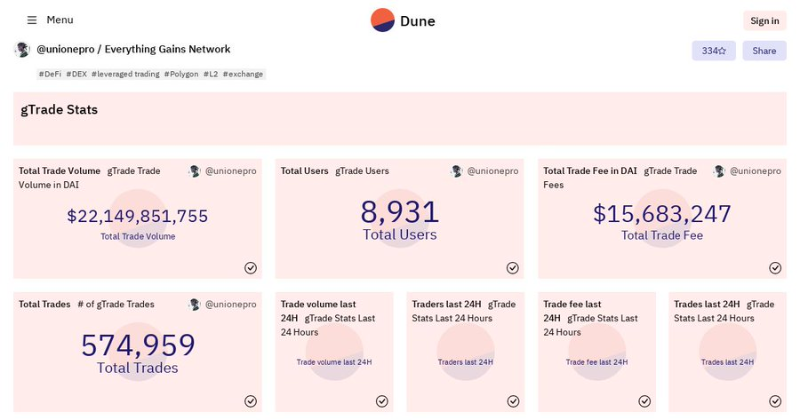Click the checkmark on Trade fee last 24H
The height and width of the screenshot is (420, 800).
[644, 401]
